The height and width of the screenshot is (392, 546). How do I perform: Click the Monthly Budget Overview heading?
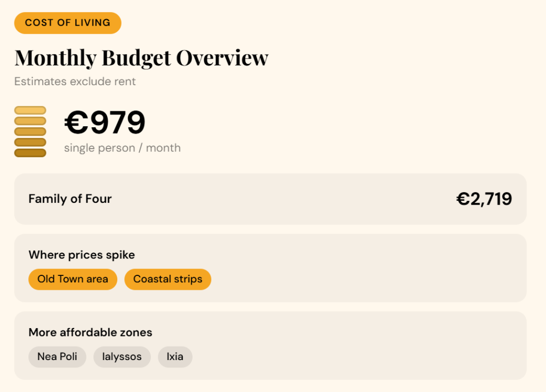[141, 58]
